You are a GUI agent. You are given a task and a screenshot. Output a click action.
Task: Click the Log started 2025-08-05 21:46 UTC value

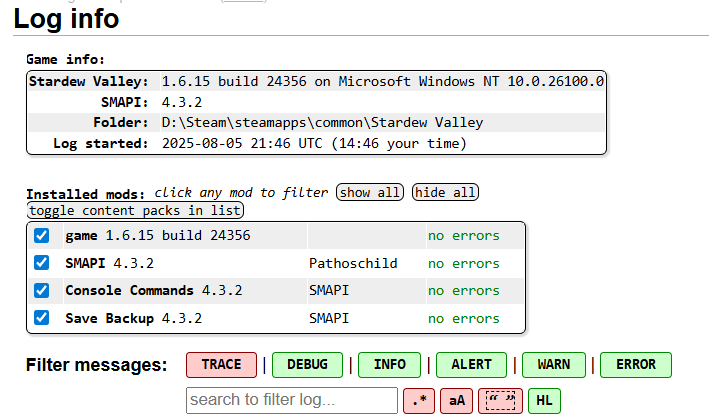point(314,143)
